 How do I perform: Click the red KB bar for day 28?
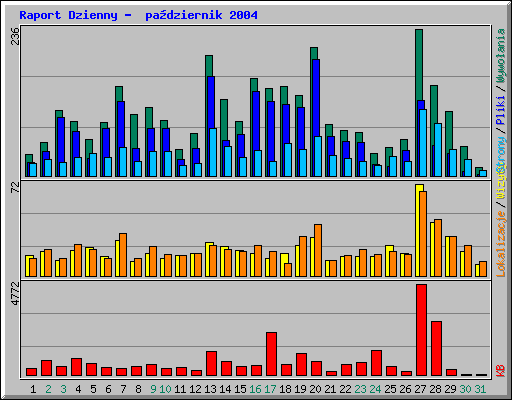[x=436, y=349]
